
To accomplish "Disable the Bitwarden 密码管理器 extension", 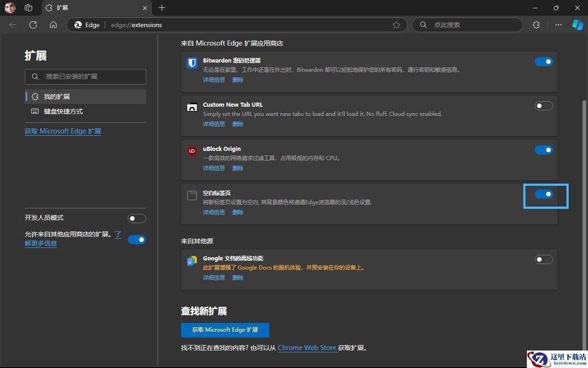I will 544,62.
